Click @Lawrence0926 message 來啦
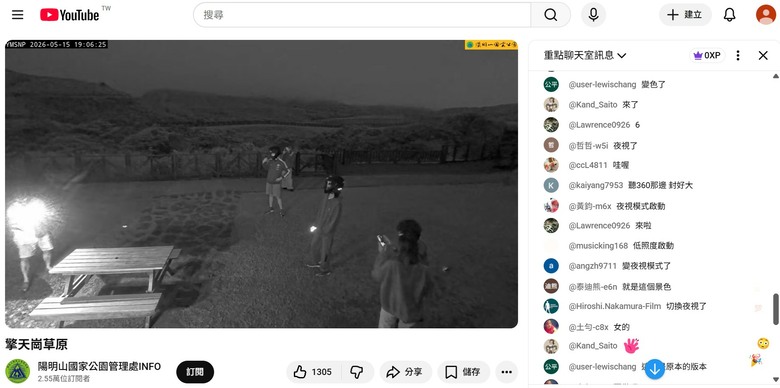 (643, 225)
